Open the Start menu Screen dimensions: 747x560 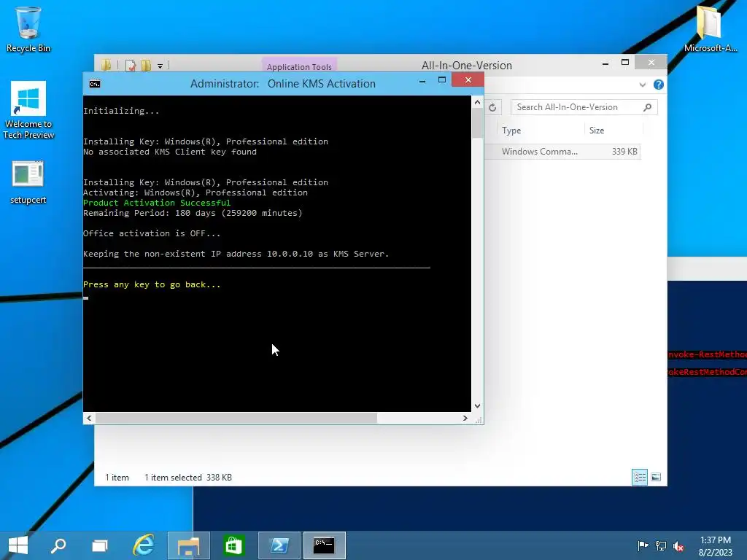pyautogui.click(x=18, y=545)
